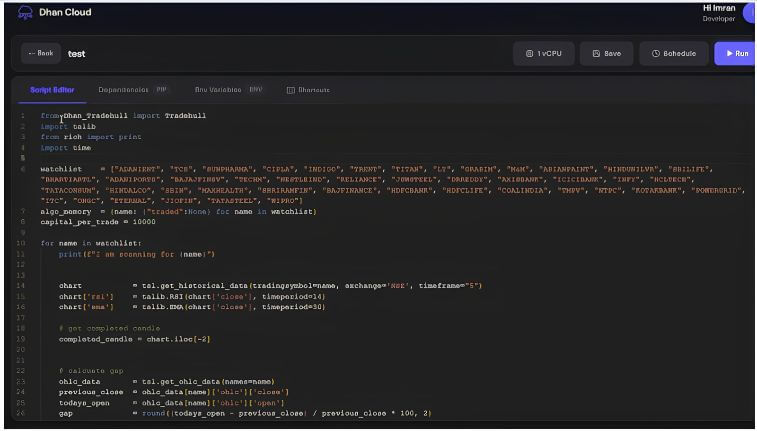Click the script name 'test' field

(x=76, y=54)
